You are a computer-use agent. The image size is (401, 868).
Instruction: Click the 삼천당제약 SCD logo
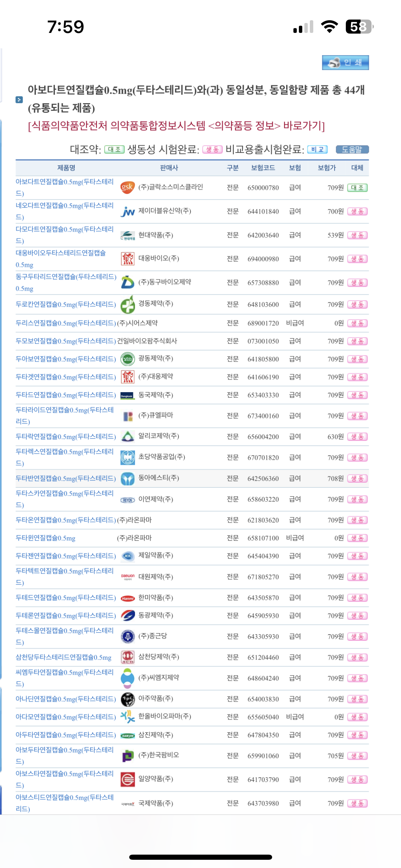(x=127, y=657)
